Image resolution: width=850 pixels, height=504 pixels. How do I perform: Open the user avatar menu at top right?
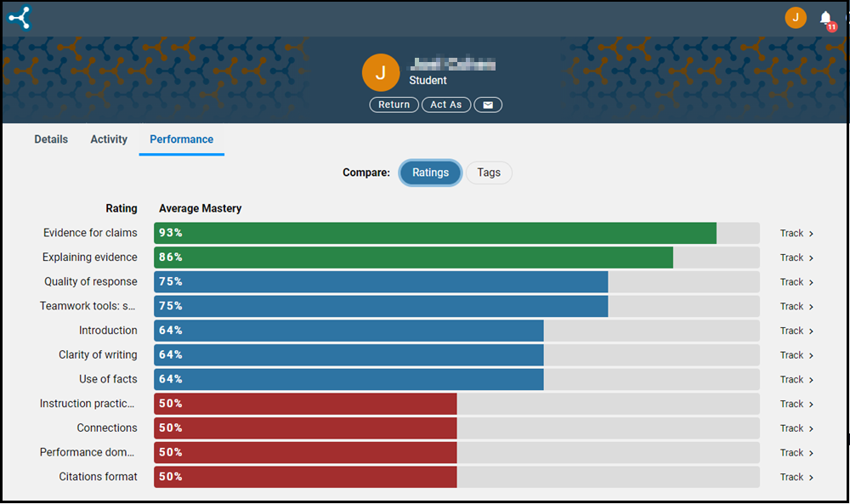click(x=796, y=18)
